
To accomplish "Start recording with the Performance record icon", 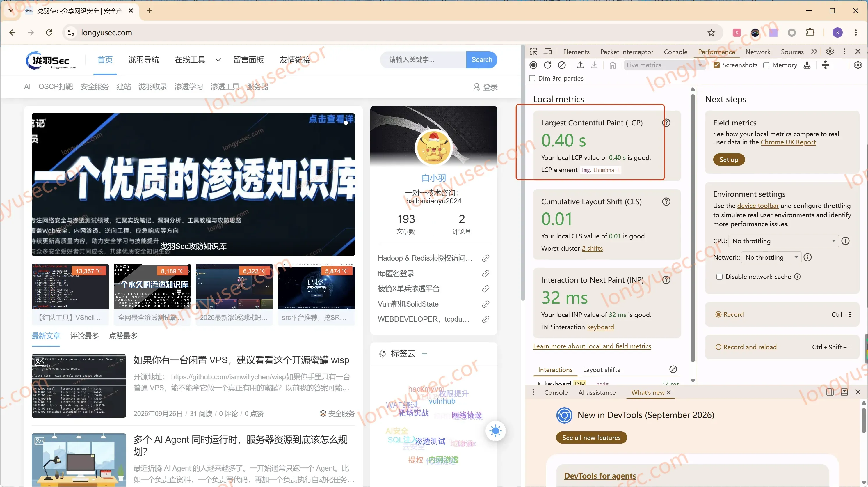I will pyautogui.click(x=533, y=65).
